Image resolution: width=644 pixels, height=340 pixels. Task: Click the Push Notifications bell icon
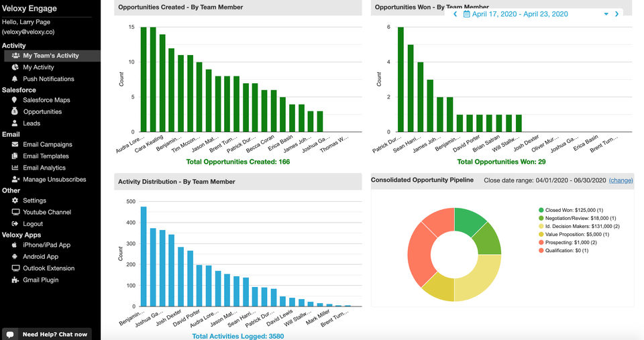[x=15, y=78]
